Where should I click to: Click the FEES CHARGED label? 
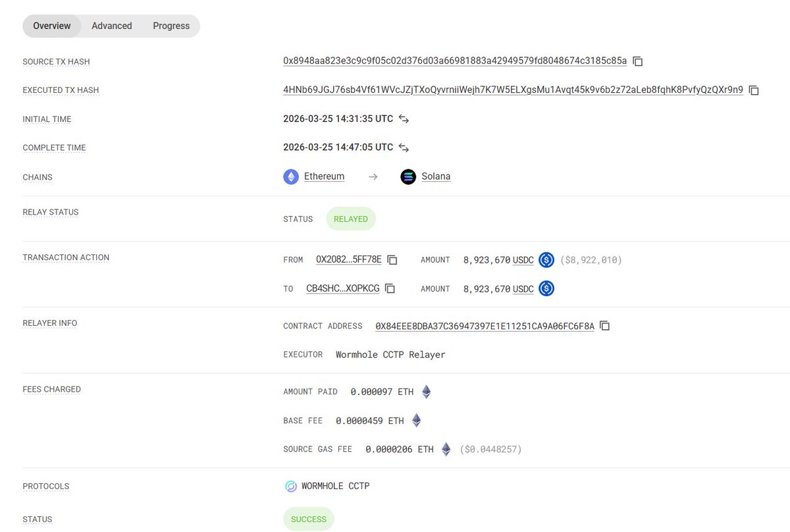click(52, 389)
